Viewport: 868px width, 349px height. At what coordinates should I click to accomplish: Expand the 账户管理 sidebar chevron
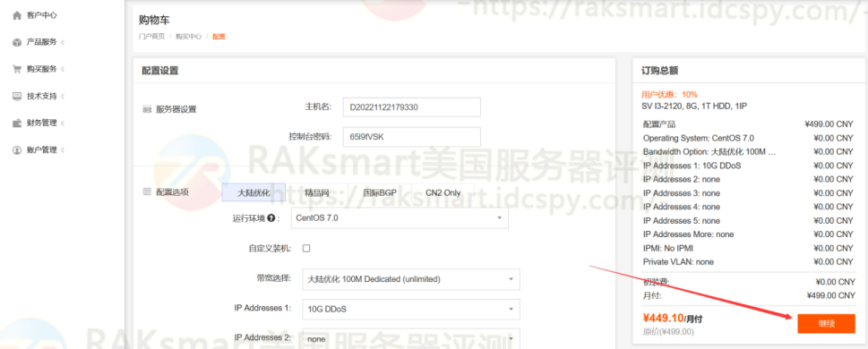point(63,149)
